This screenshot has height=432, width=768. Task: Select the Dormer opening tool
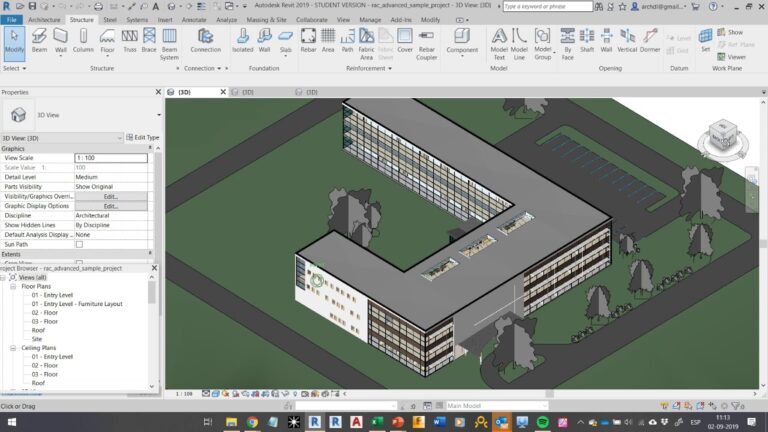(x=650, y=41)
